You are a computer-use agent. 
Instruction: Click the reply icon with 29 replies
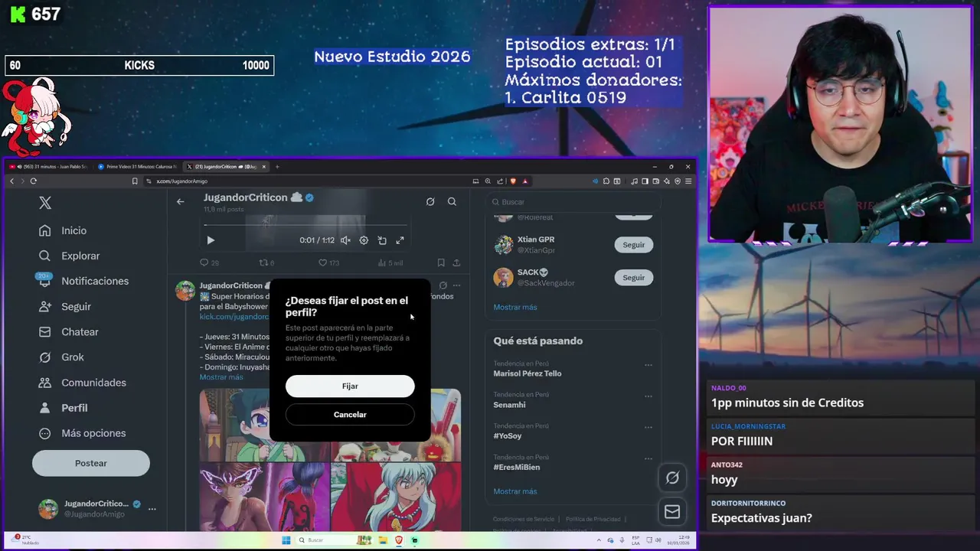pos(209,262)
